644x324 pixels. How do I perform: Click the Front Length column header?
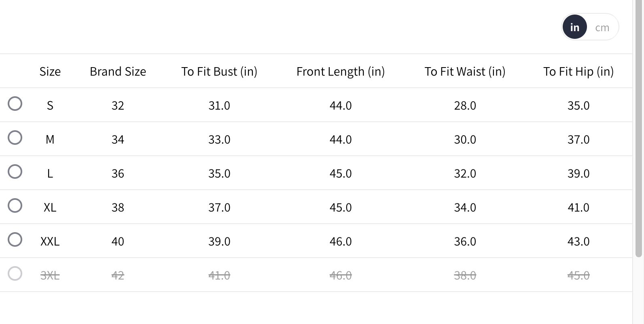(341, 72)
